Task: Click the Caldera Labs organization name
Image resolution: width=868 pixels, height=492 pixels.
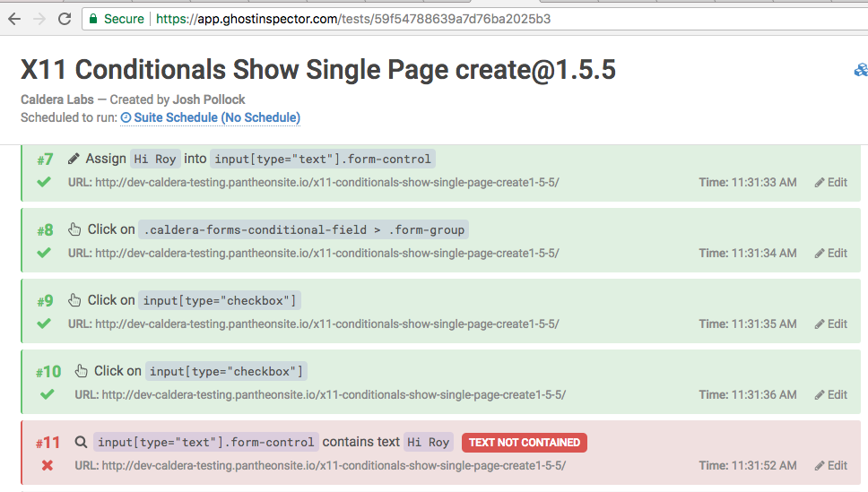Action: point(57,99)
